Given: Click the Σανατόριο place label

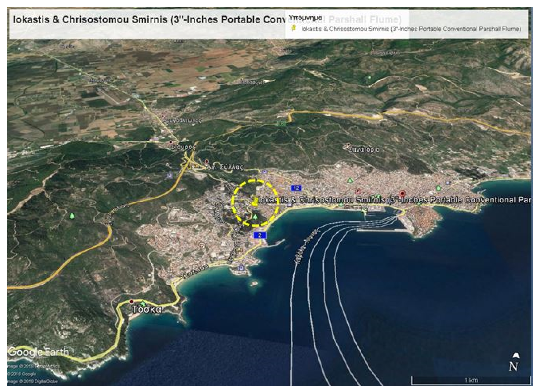Looking at the screenshot, I should [x=364, y=150].
